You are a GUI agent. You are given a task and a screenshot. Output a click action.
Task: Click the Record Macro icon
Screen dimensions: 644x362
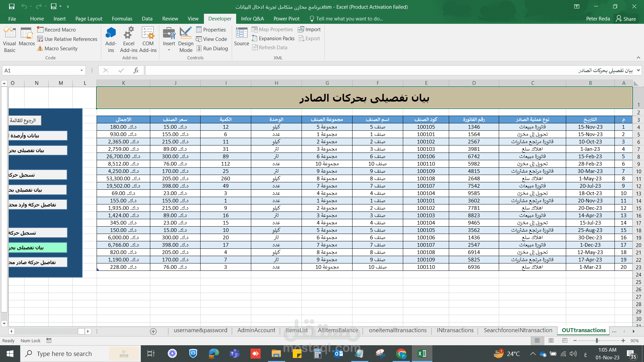40,29
